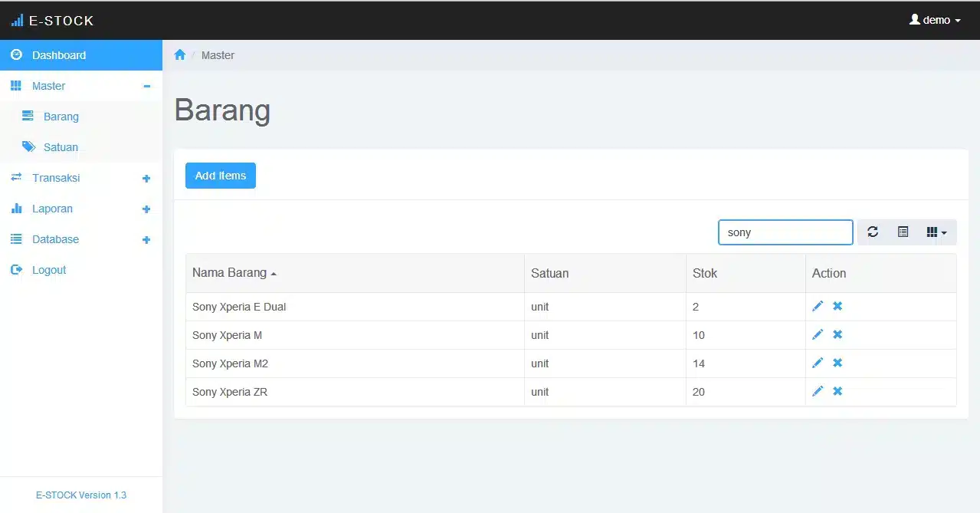Open the Dashboard menu item
The height and width of the screenshot is (513, 980).
(59, 55)
